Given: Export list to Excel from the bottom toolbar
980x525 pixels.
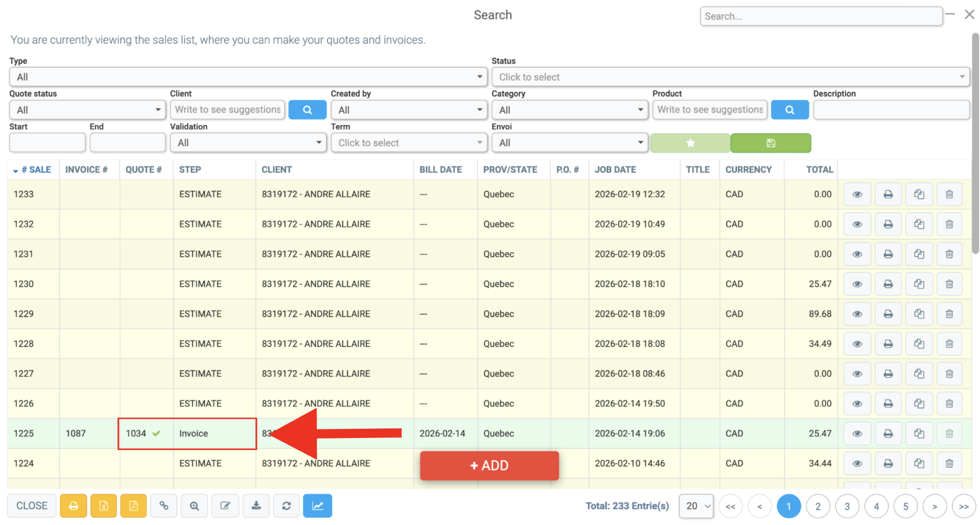Looking at the screenshot, I should (x=103, y=505).
